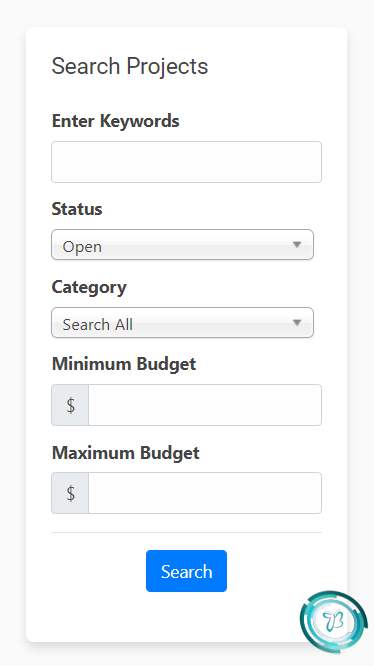
Task: Open the floating teal butterfly chat widget
Action: point(333,621)
